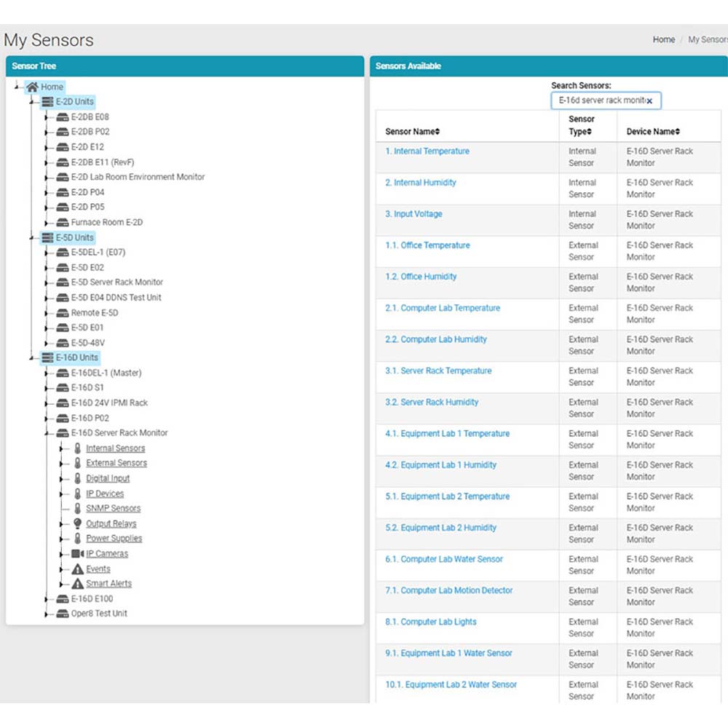The height and width of the screenshot is (728, 728).
Task: Click the device icon for E-5D Server Rack Monitor
Action: click(x=62, y=282)
